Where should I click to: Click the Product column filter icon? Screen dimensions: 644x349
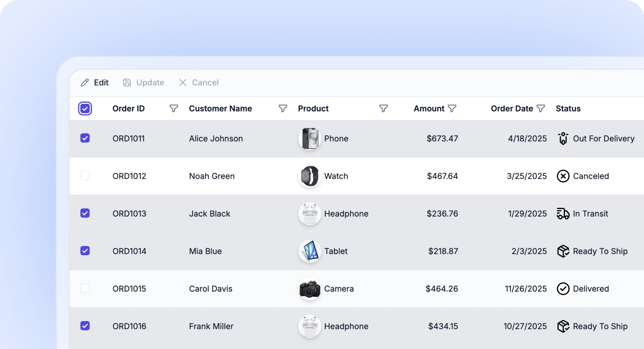click(x=383, y=109)
